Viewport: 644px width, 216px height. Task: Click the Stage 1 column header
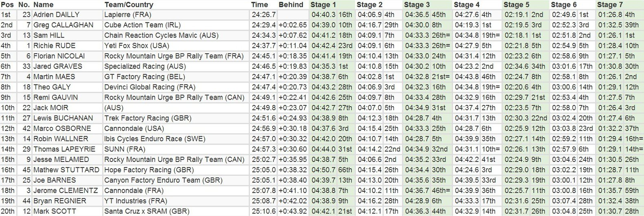[x=323, y=5]
